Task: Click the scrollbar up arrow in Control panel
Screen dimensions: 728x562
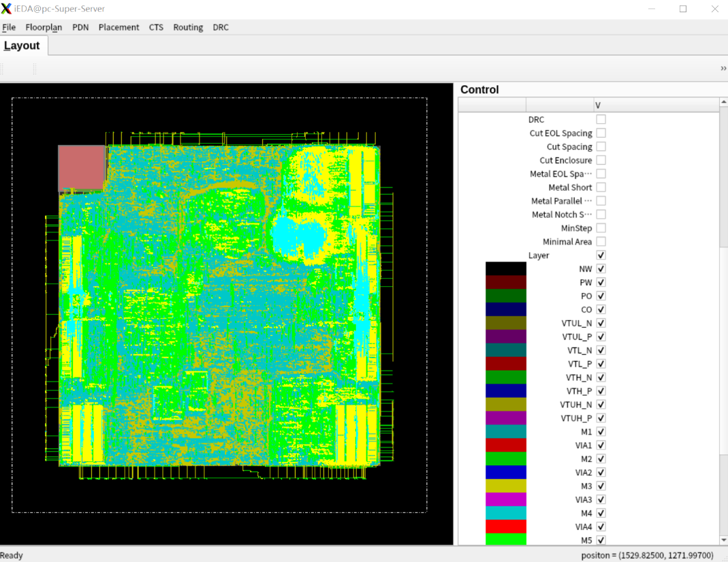Action: [x=723, y=102]
